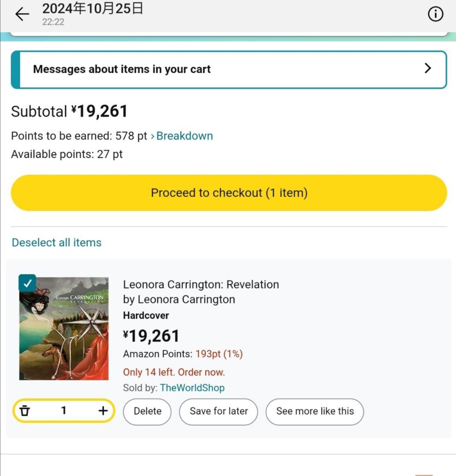Open the points Breakdown link
Viewport: 456px width, 476px height.
click(184, 136)
